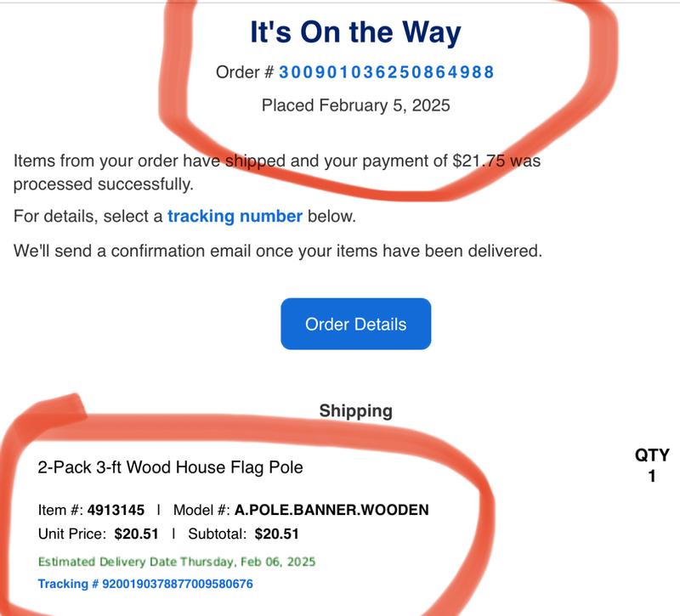The image size is (680, 616).
Task: Click the quantity value 1 under QTY
Action: [652, 477]
